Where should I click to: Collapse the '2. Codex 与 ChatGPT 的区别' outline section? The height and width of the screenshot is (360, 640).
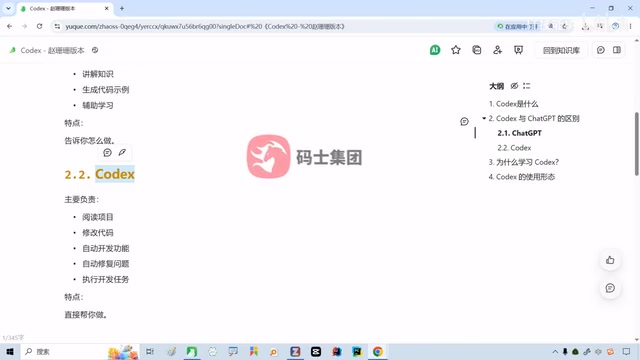[x=484, y=118]
